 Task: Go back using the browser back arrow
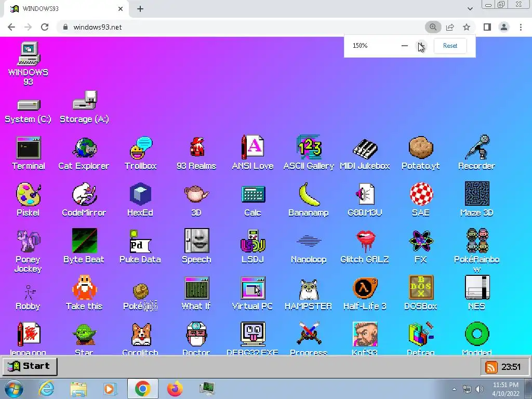[x=11, y=27]
